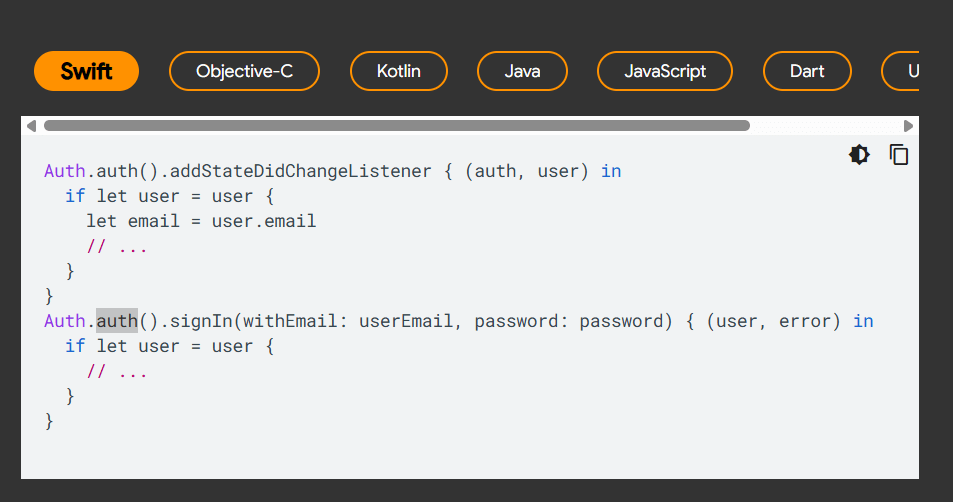Select the partially visible U tab
This screenshot has width=953, height=502.
click(901, 71)
